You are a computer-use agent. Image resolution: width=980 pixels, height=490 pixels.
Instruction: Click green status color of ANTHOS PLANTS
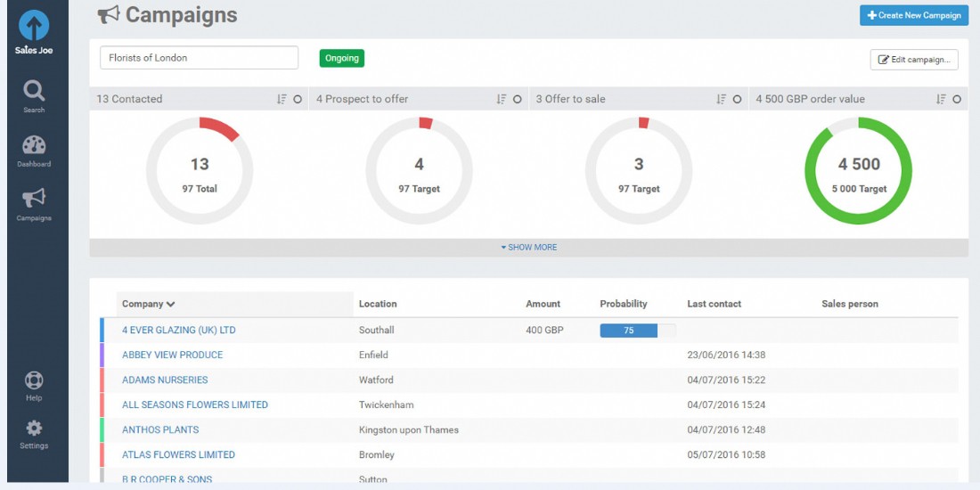[x=102, y=430]
